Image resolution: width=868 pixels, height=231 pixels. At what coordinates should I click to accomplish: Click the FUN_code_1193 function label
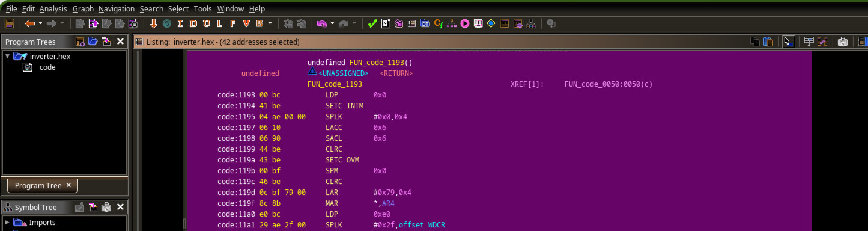coord(335,84)
